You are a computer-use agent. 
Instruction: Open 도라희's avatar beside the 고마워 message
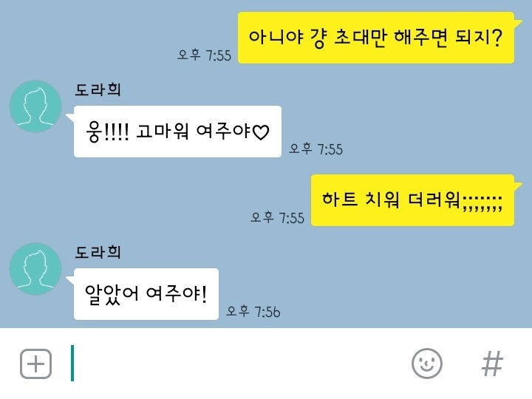tap(35, 106)
